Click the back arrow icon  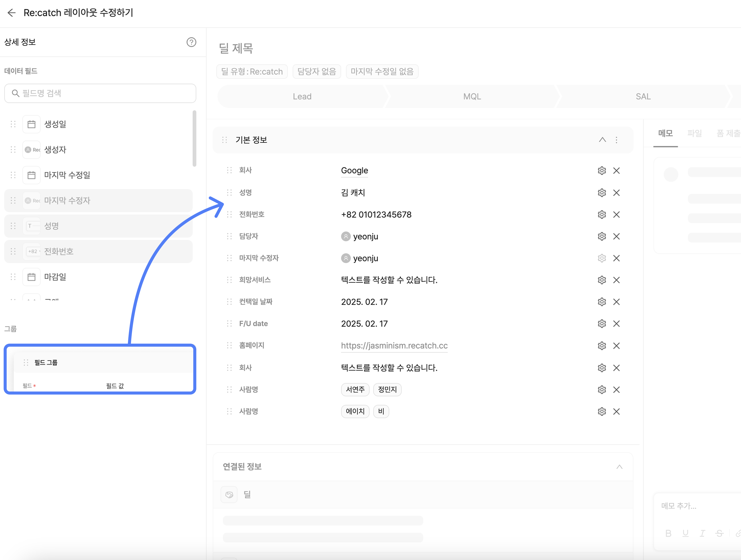(11, 13)
